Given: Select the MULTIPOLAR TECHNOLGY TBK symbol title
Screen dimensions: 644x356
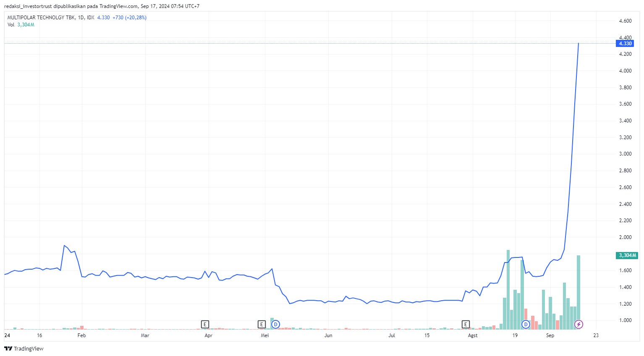Looking at the screenshot, I should pos(42,18).
